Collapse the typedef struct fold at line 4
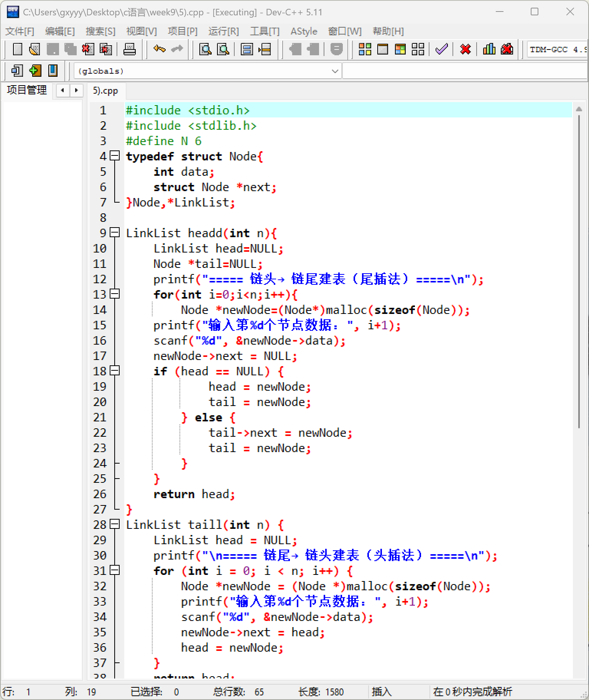 click(x=115, y=156)
